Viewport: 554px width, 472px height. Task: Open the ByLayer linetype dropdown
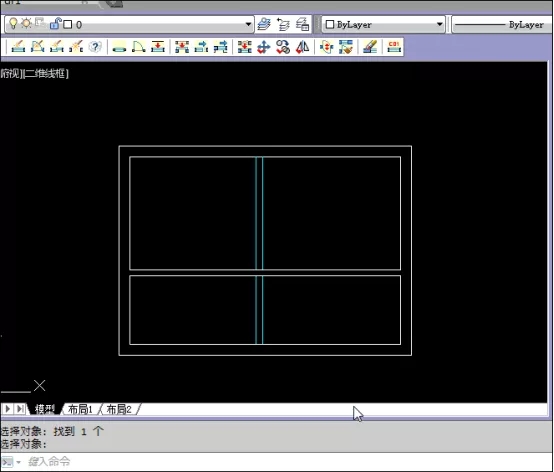[x=502, y=24]
